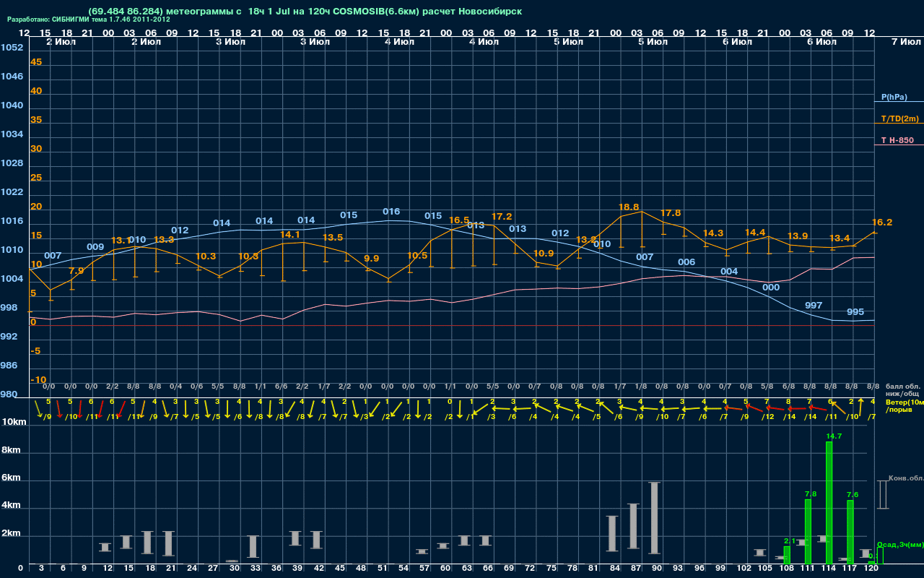Viewport: 924px width, 578px height.
Task: Click forecast hour 120 on bottom axis
Action: (871, 569)
